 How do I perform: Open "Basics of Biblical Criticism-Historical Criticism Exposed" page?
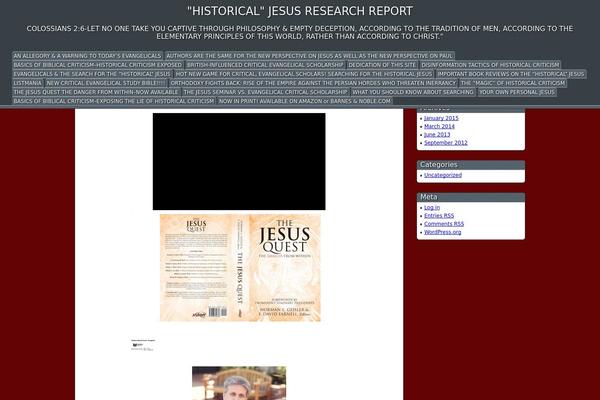coord(98,65)
